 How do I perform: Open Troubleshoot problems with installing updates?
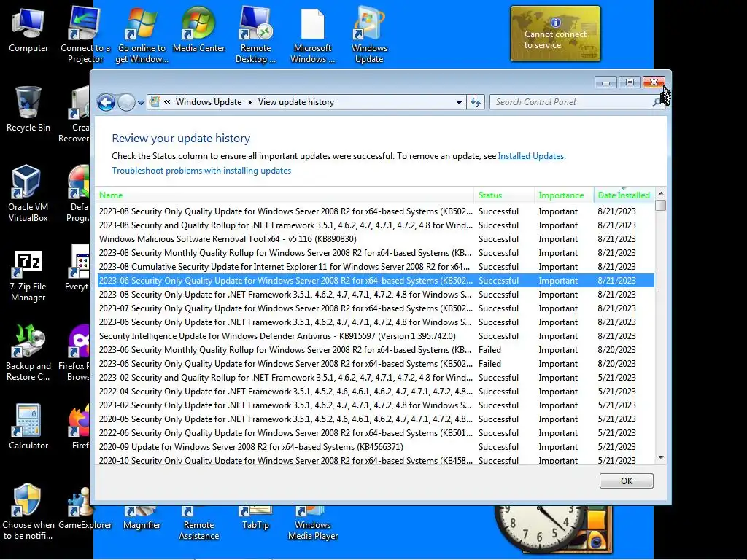click(x=201, y=171)
